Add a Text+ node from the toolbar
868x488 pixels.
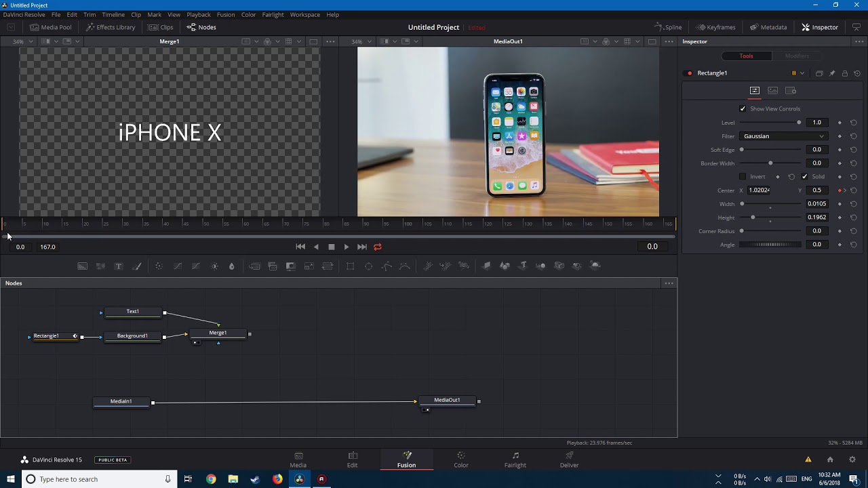[119, 266]
